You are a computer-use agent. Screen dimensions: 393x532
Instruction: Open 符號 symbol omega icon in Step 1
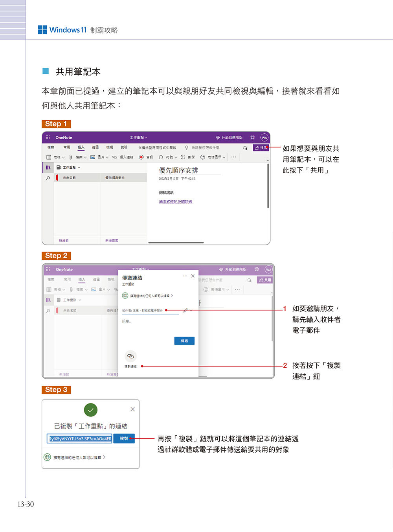[x=161, y=157]
